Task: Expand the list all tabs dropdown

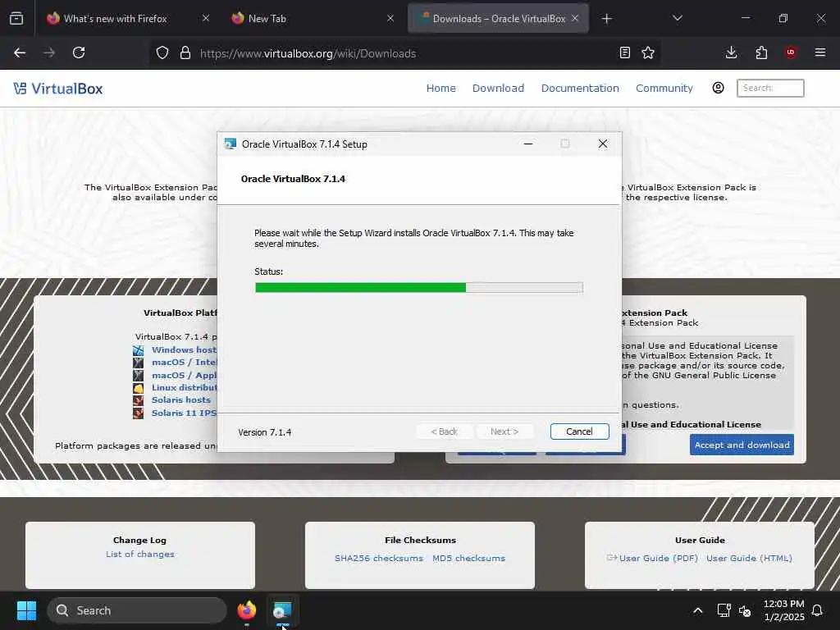Action: tap(677, 18)
